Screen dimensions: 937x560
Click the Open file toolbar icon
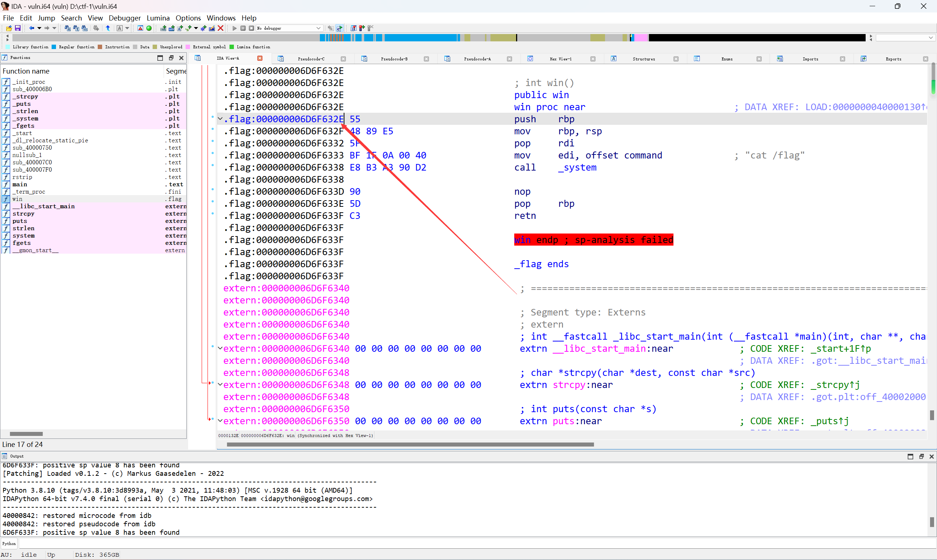(x=9, y=28)
